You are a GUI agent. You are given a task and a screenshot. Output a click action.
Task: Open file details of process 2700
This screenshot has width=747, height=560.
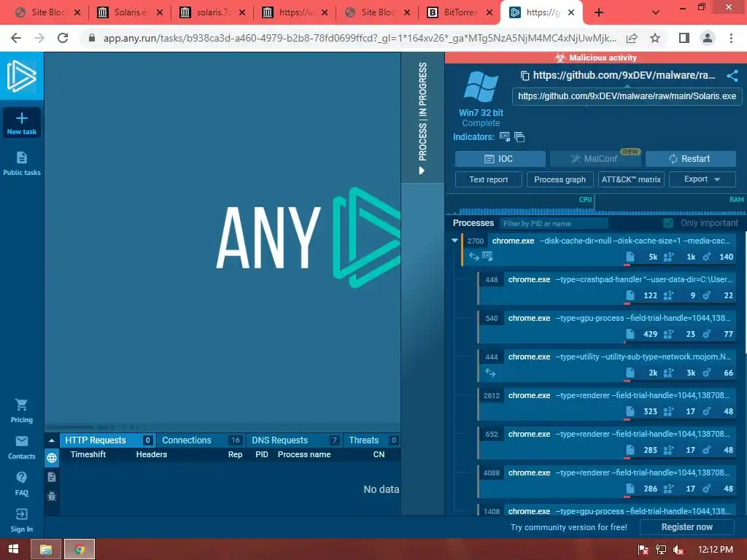point(630,257)
